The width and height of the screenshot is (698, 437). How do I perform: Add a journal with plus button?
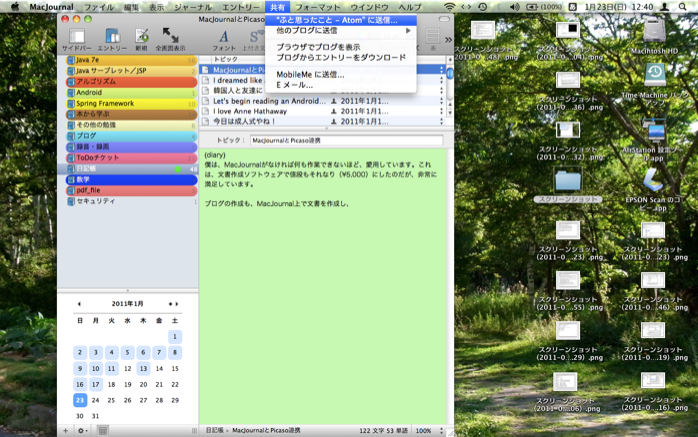pos(65,431)
